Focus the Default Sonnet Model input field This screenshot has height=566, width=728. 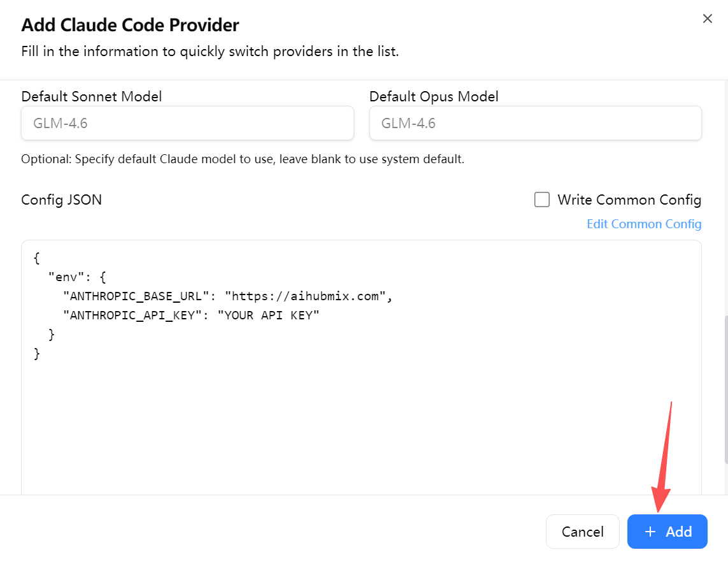click(187, 123)
